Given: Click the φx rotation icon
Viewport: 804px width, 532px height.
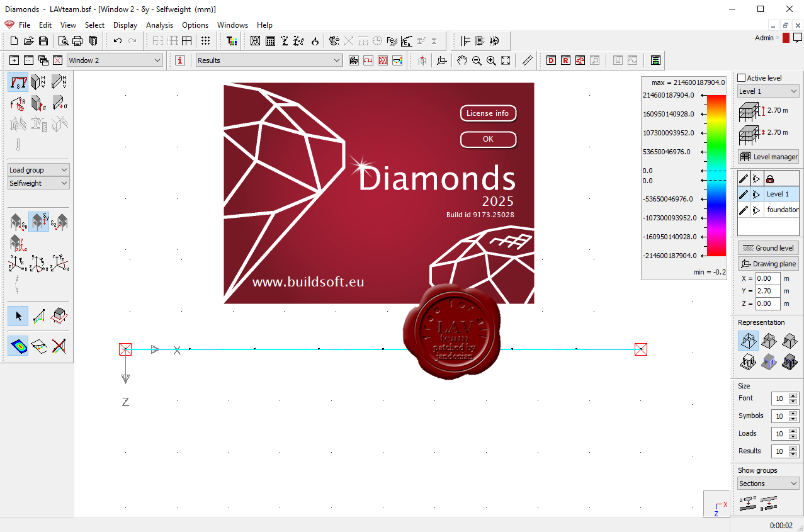Looking at the screenshot, I should 18,263.
